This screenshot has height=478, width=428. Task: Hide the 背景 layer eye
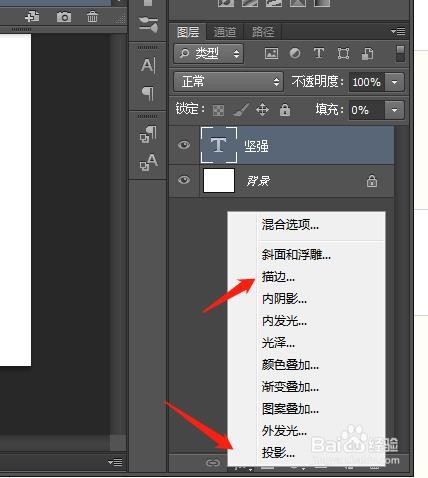tap(184, 180)
